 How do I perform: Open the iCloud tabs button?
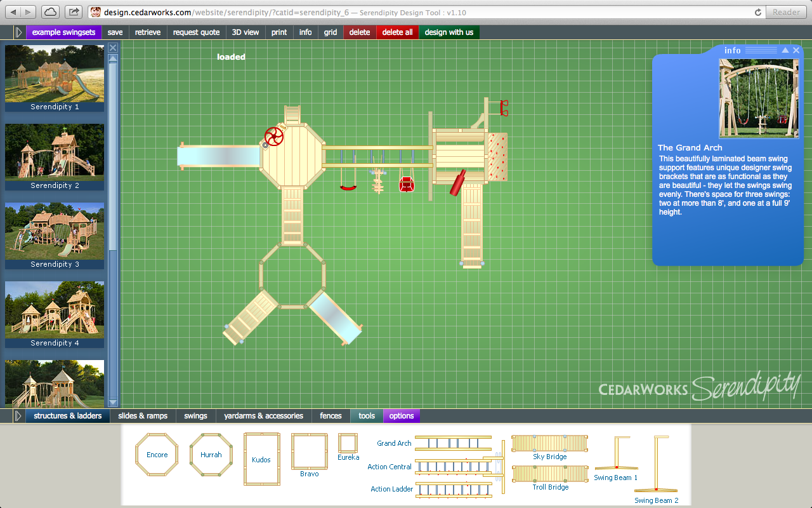pyautogui.click(x=51, y=11)
